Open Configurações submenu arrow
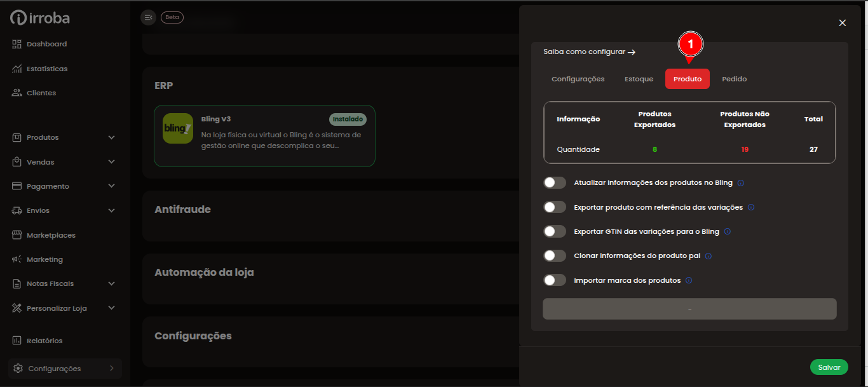 click(112, 368)
